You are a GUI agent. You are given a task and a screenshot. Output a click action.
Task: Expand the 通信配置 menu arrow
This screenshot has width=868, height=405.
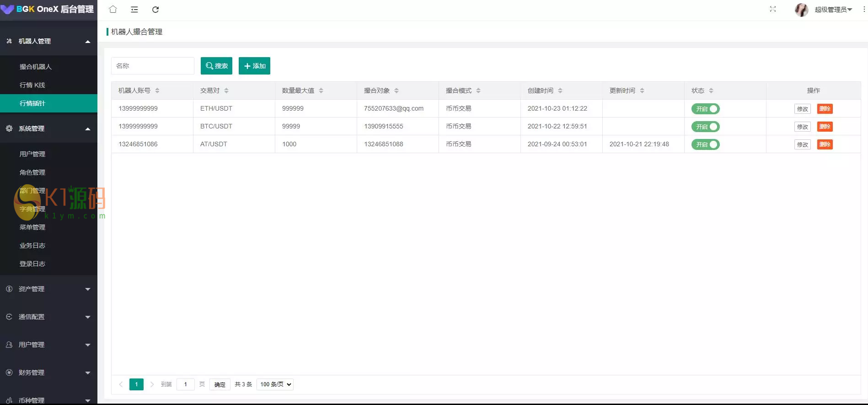[x=88, y=317]
